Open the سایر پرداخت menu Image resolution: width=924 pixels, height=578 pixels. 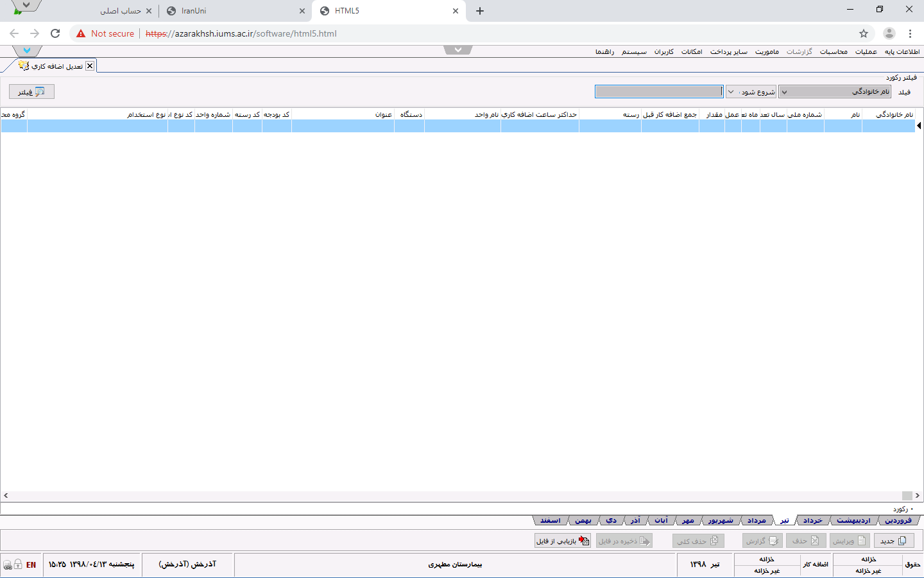pos(728,51)
